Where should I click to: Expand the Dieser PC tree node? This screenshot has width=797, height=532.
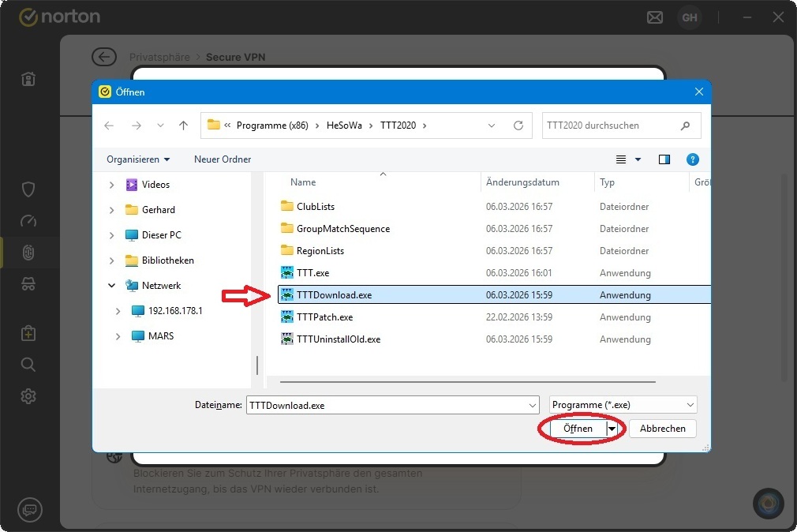[111, 235]
